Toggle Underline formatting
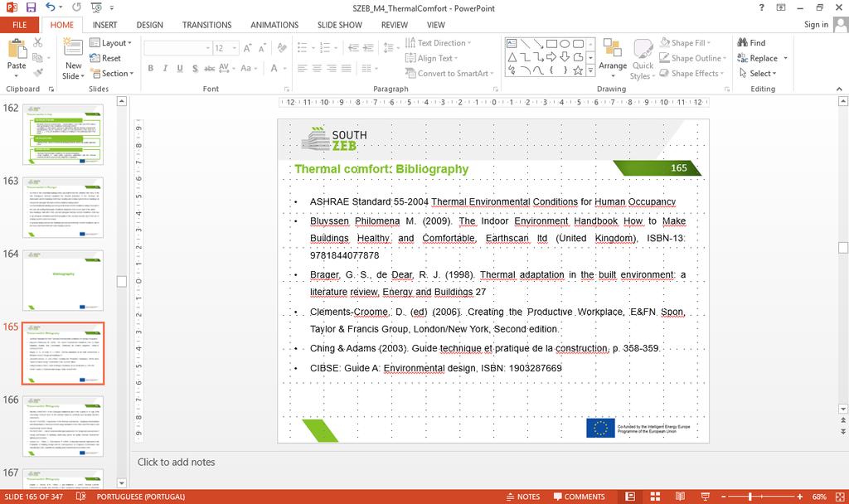 [180, 68]
